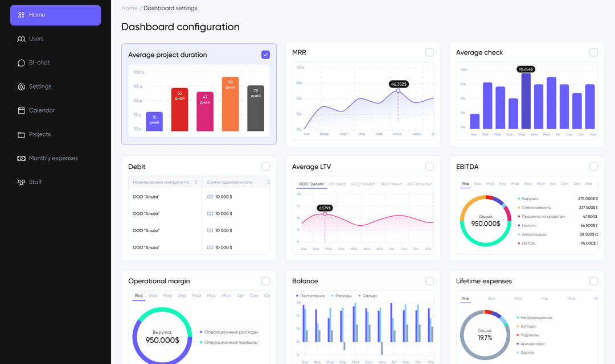This screenshot has width=615, height=364.
Task: Switch to Фев tab in EBITDA card
Action: [x=477, y=184]
